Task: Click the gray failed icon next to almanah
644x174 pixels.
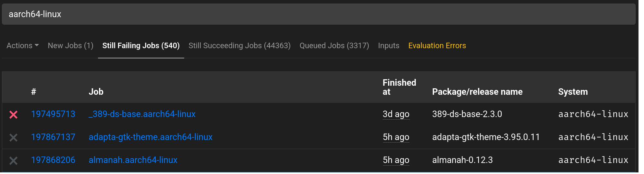Action: coord(14,160)
